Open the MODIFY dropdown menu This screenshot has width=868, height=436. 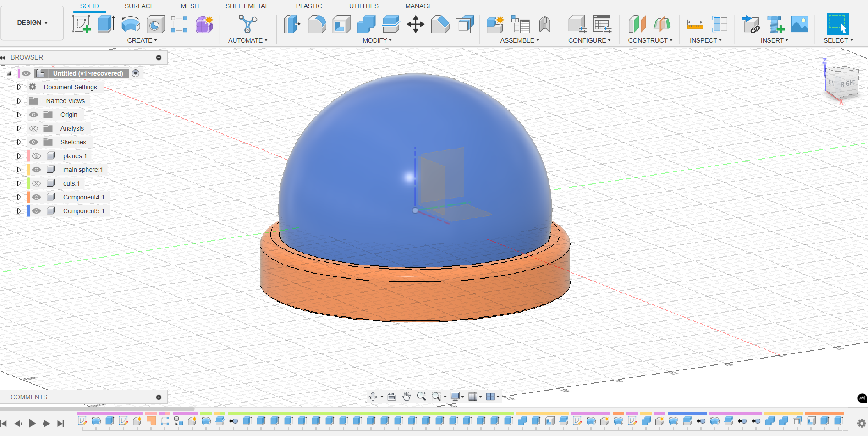[x=377, y=40]
